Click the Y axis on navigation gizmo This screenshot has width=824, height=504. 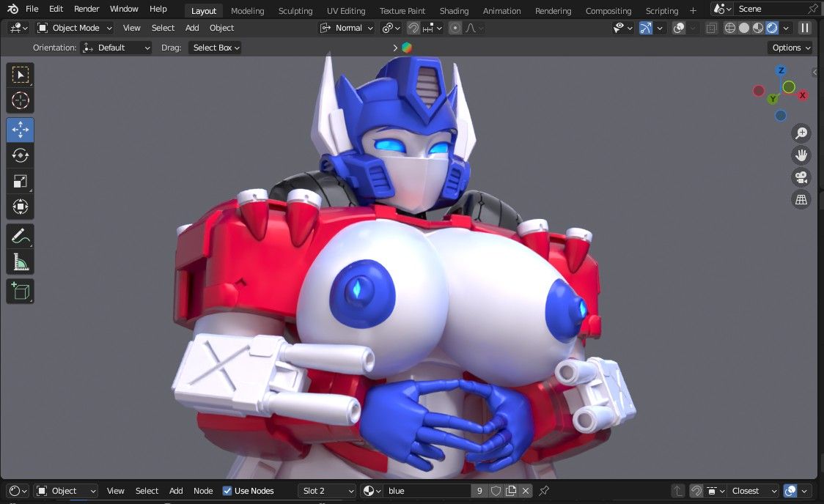click(773, 99)
